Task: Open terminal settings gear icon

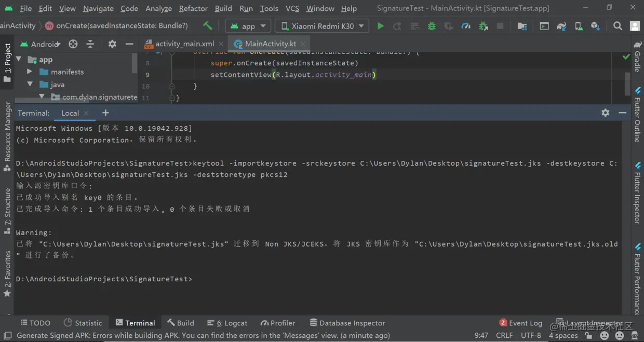Action: [605, 113]
